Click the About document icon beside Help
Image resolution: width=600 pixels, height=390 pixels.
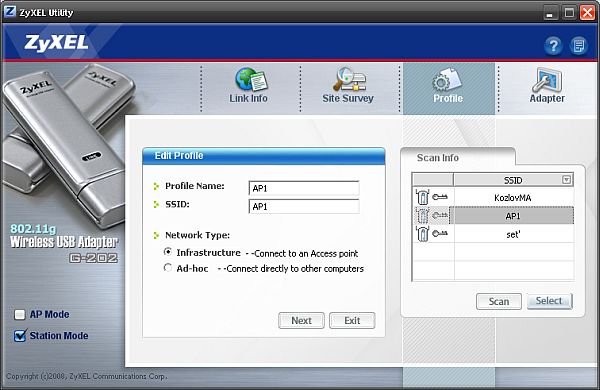[579, 46]
